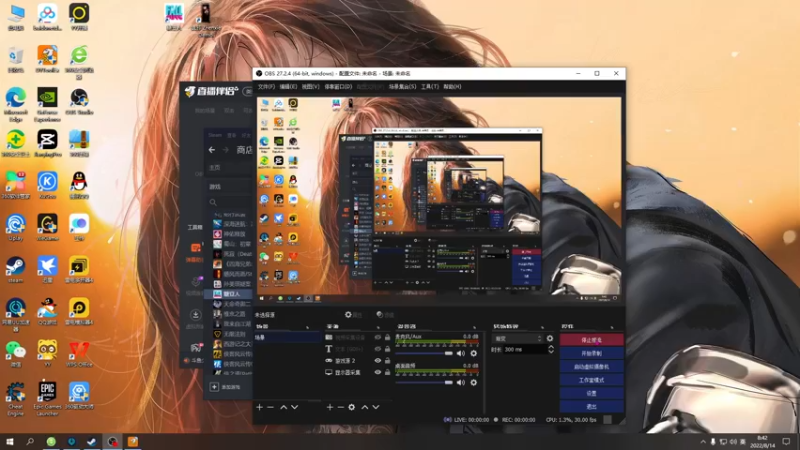
Task: Move selected source up with arrow
Action: pyautogui.click(x=365, y=407)
